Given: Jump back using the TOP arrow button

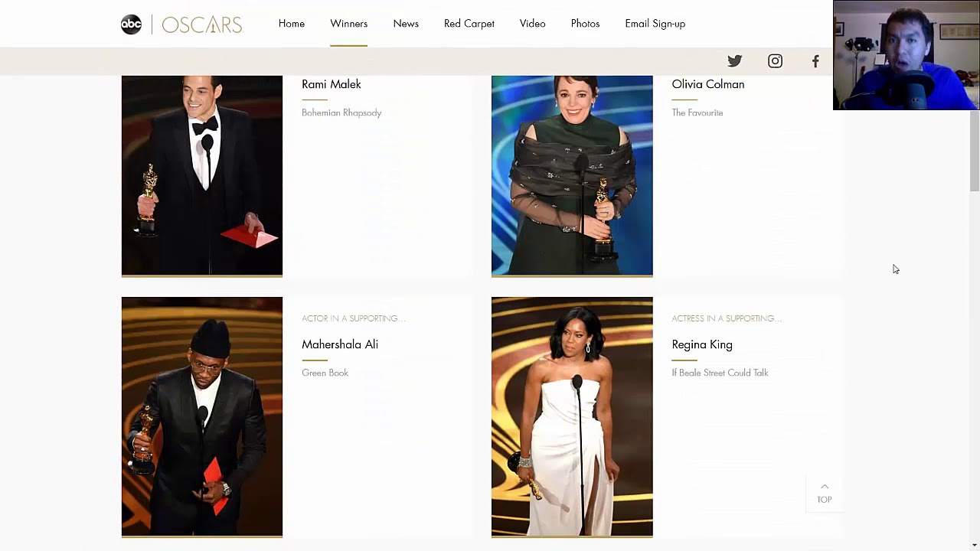Looking at the screenshot, I should point(825,493).
